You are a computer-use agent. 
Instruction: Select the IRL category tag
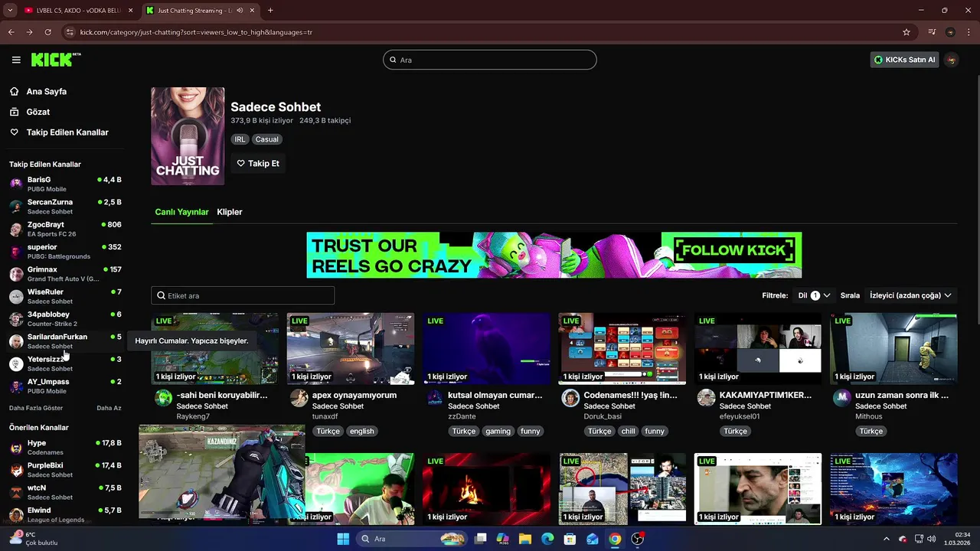click(x=240, y=139)
